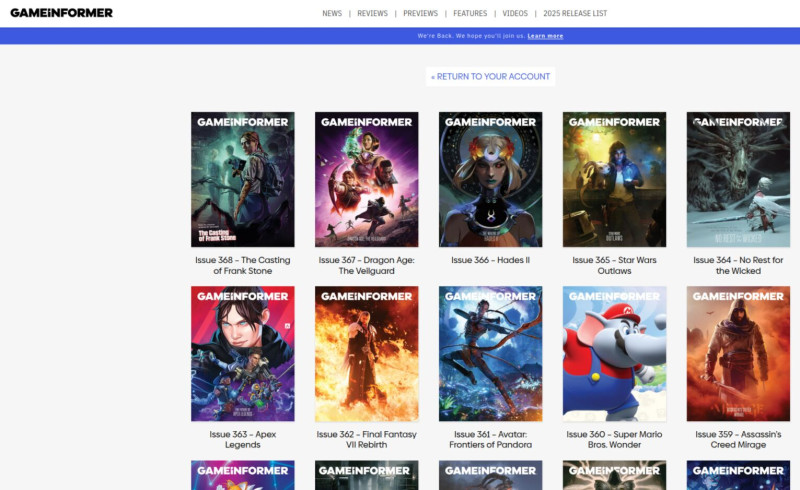Select the Issue 365 title text link
800x490 pixels.
click(x=614, y=265)
